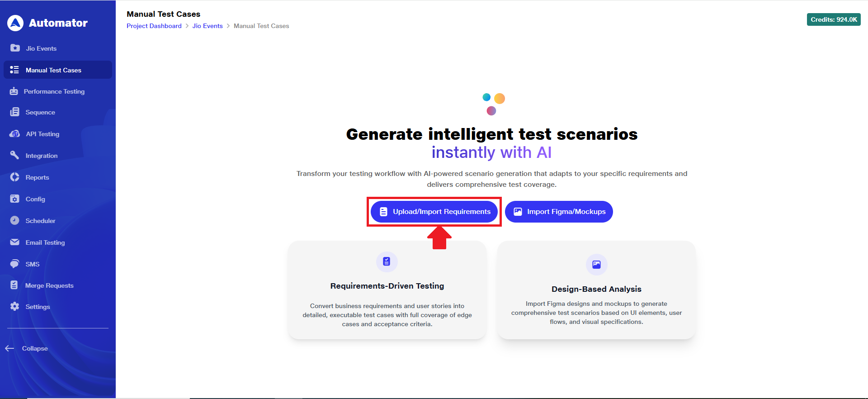The height and width of the screenshot is (399, 868).
Task: Select the Design-Based Analysis card
Action: tap(596, 290)
